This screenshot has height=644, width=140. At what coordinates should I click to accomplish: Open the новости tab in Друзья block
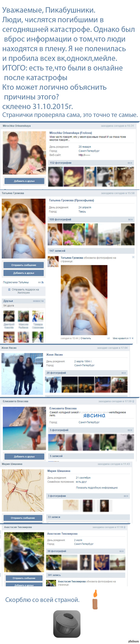(38, 301)
